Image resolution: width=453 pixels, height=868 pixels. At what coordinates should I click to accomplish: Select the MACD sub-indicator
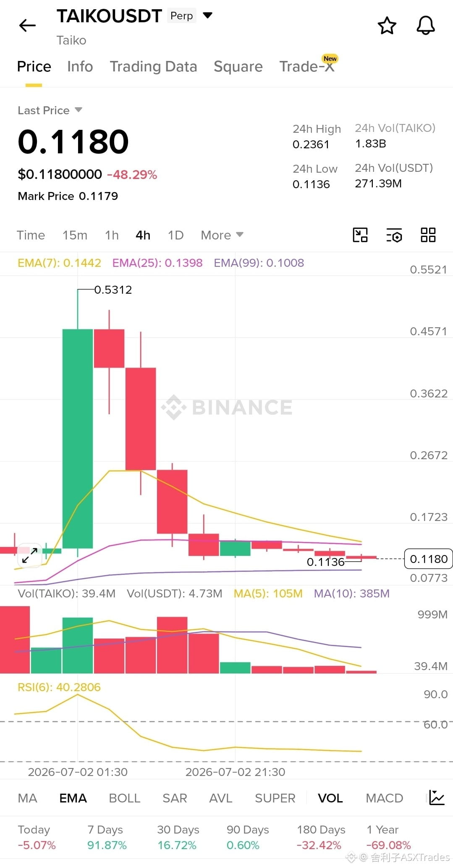[x=384, y=798]
